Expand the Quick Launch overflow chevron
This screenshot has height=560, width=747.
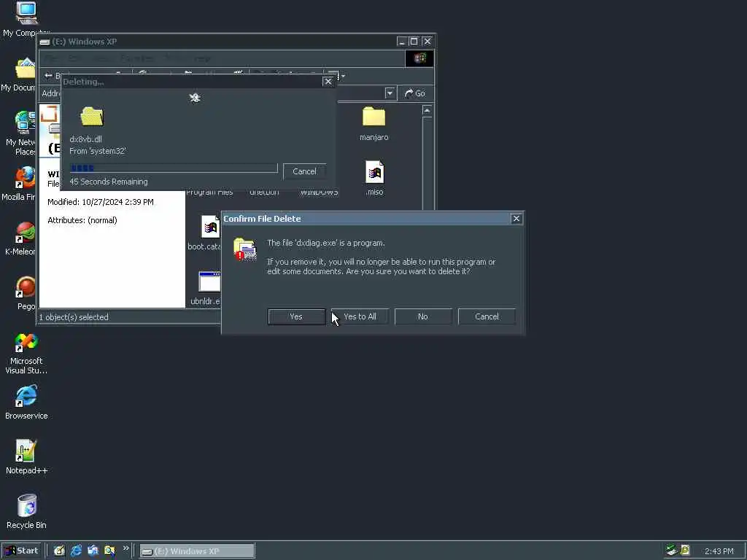coord(125,548)
